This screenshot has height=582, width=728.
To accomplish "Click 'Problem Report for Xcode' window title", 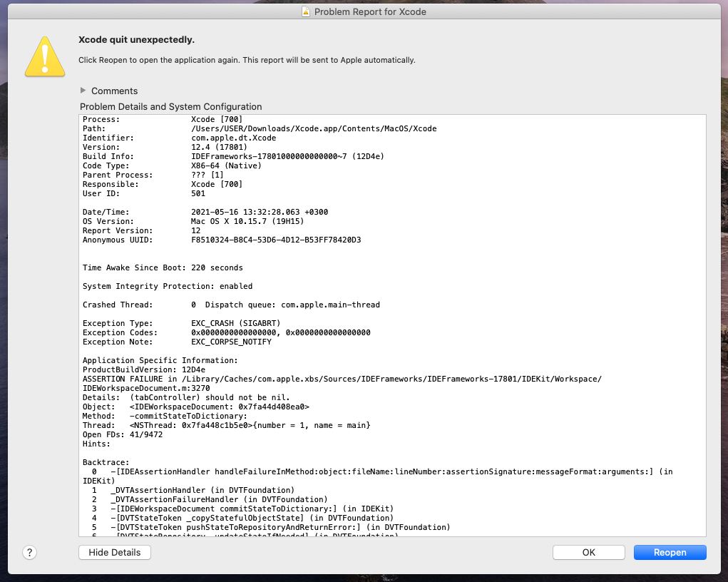I will [370, 11].
